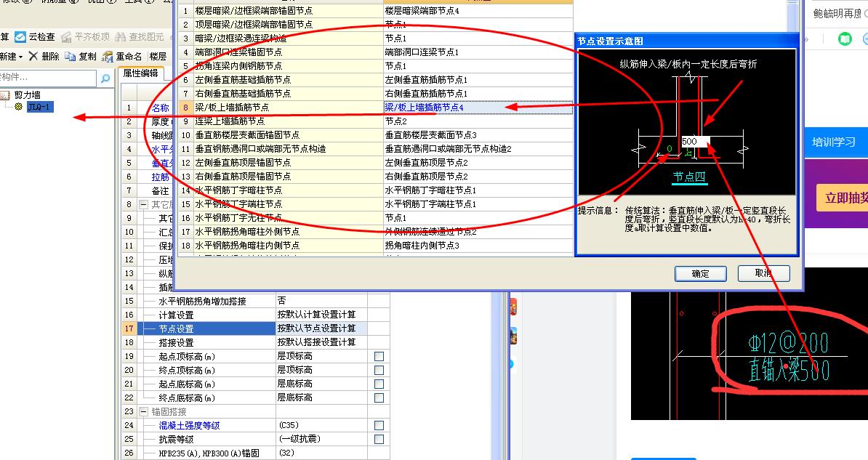Image resolution: width=868 pixels, height=460 pixels.
Task: Switch to the 属性编辑 tab
Action: click(140, 73)
